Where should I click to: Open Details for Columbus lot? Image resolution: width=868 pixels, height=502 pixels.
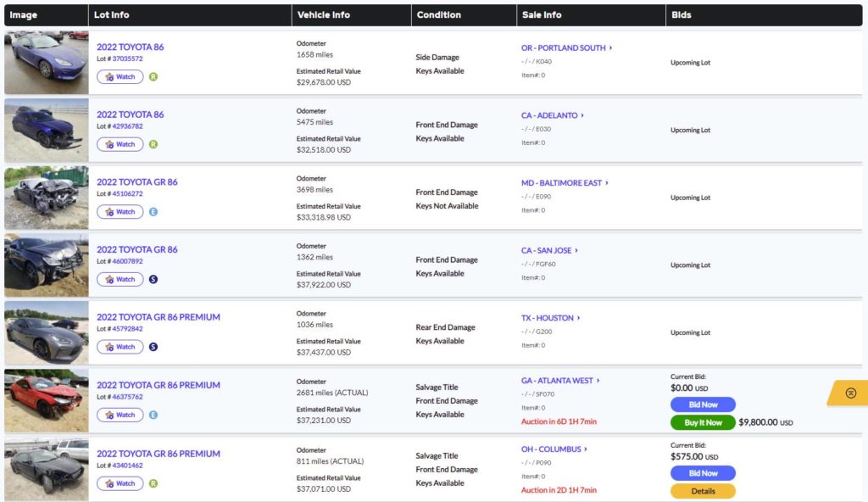coord(703,491)
